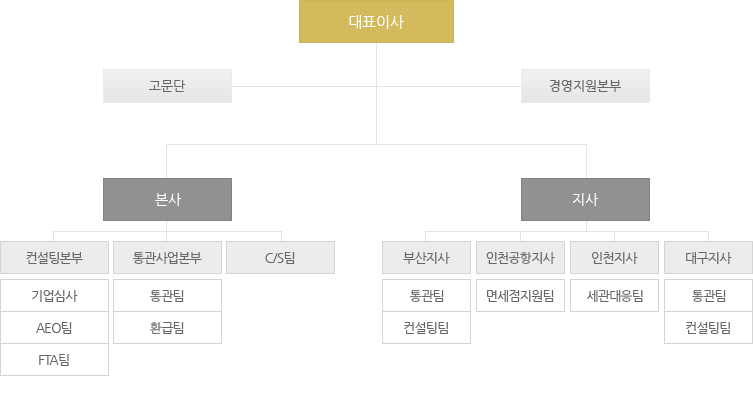Click 컨설팅팀 under 부산지사

click(426, 328)
